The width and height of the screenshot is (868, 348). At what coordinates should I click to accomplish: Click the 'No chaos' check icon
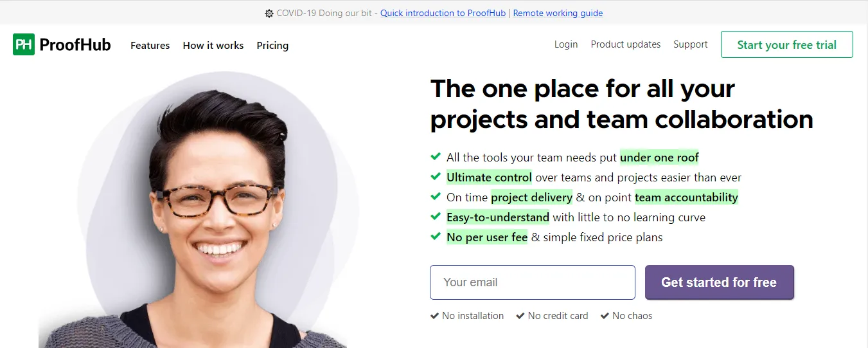605,316
